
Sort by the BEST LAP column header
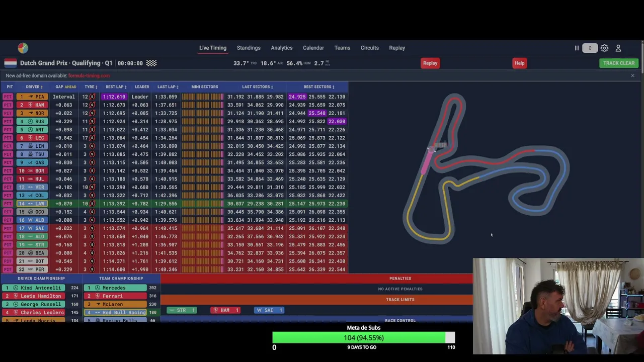point(116,87)
